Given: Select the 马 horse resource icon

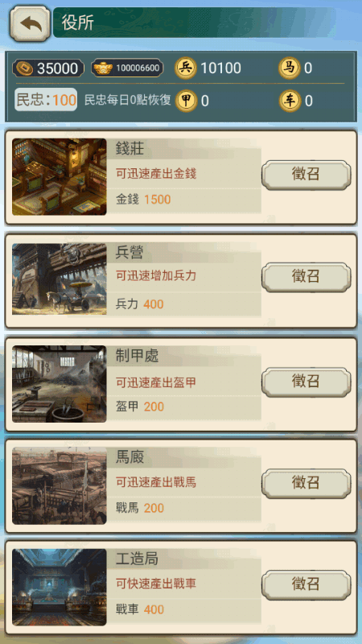Looking at the screenshot, I should (290, 68).
